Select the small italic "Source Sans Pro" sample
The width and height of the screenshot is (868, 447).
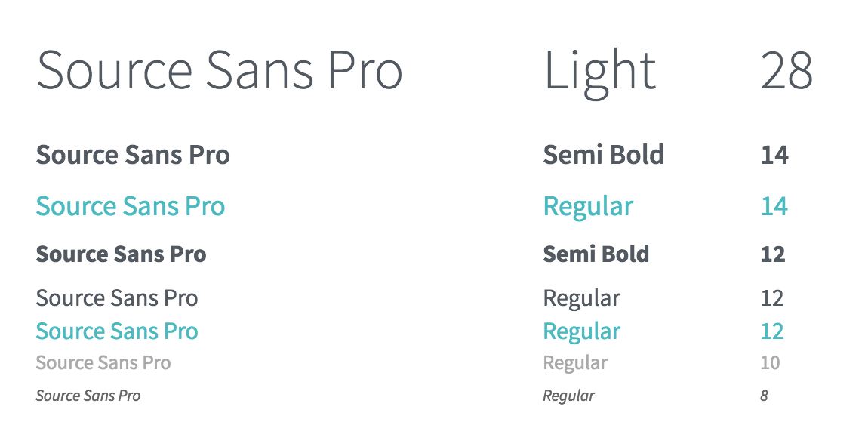88,396
